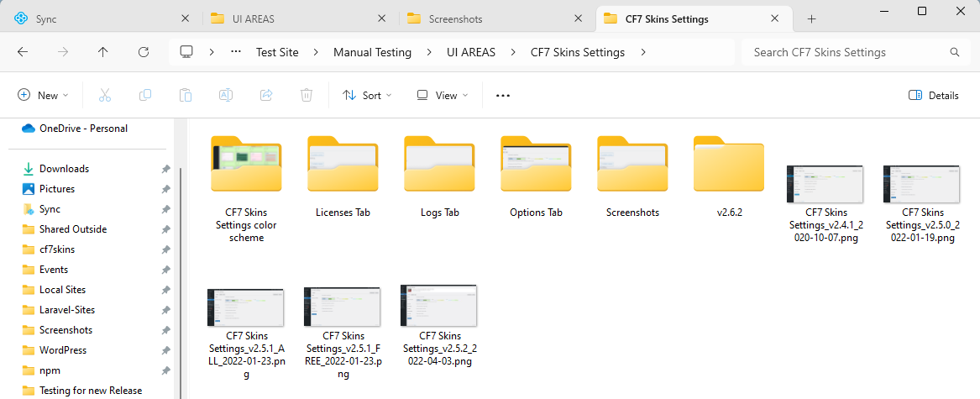Click the Delete trash icon
The width and height of the screenshot is (980, 399).
tap(307, 95)
